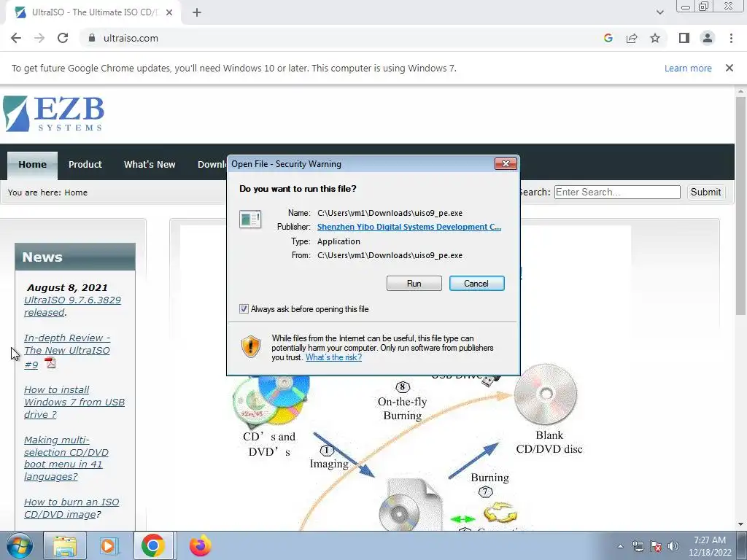Open How to burn an ISO image link

click(x=71, y=508)
